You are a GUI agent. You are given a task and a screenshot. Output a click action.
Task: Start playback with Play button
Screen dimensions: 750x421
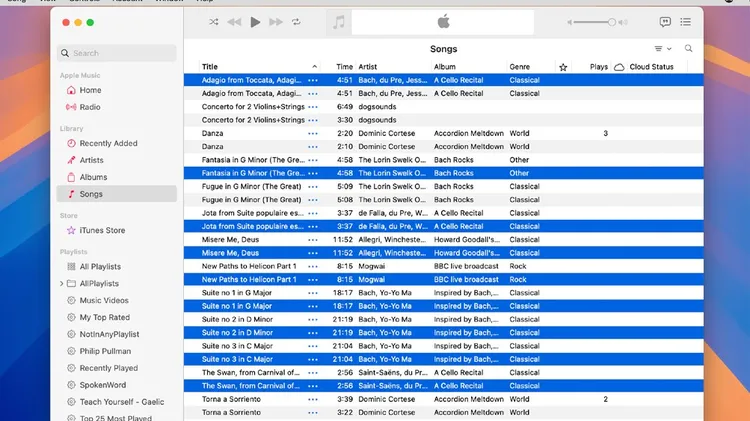[255, 22]
